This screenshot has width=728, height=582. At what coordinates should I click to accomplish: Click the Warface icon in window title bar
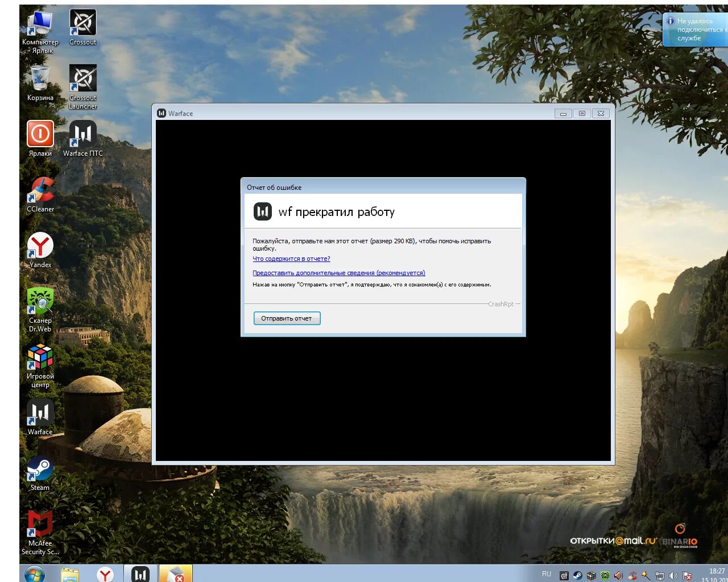coord(162,113)
